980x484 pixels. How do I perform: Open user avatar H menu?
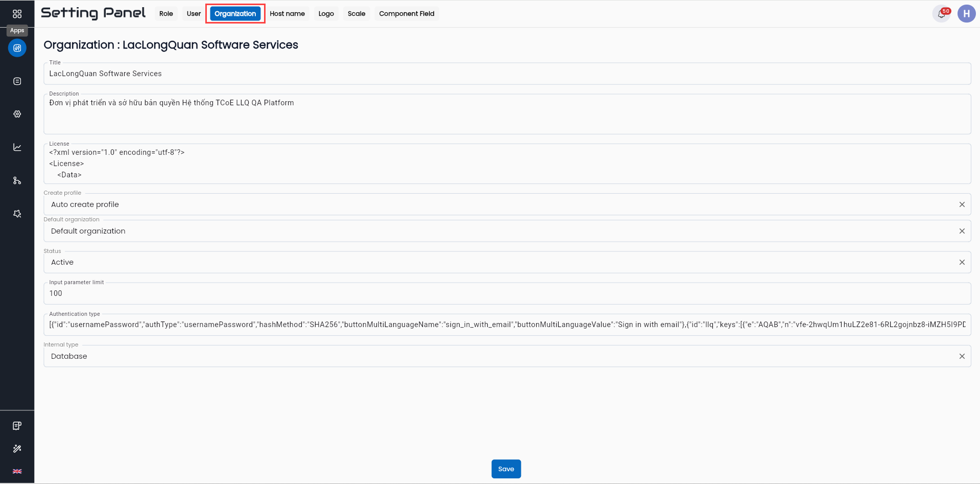[x=966, y=14]
